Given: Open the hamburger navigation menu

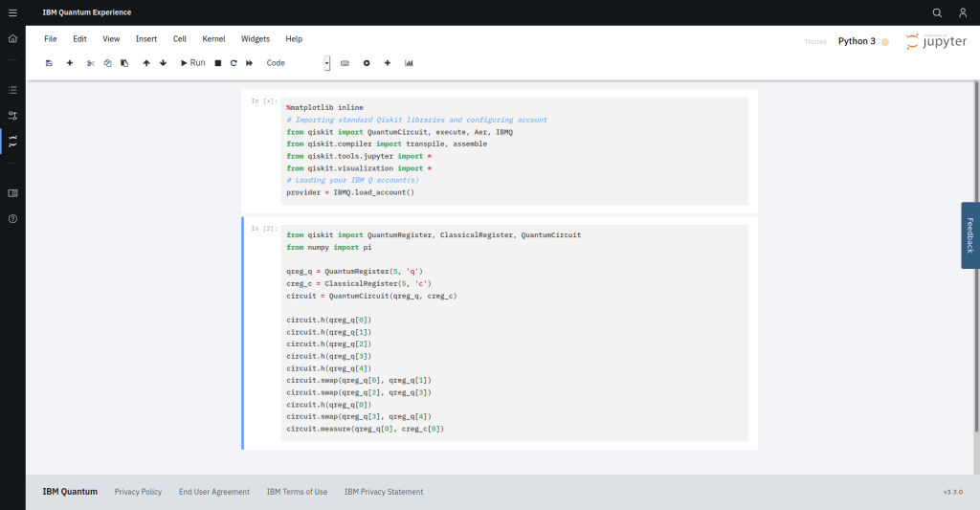Looking at the screenshot, I should click(x=12, y=12).
